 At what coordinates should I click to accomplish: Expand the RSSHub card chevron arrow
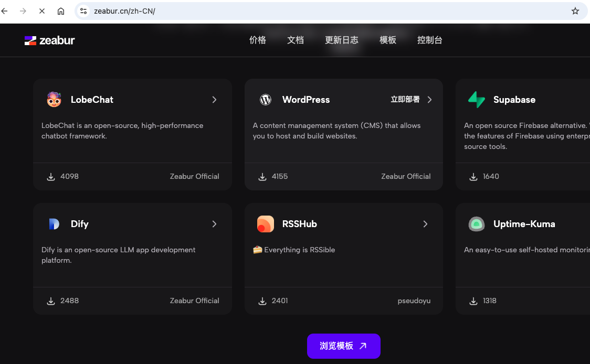pos(425,224)
